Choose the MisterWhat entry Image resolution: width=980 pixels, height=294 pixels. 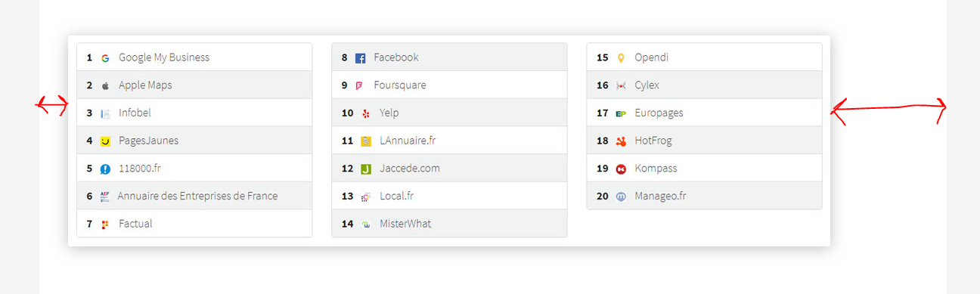449,224
